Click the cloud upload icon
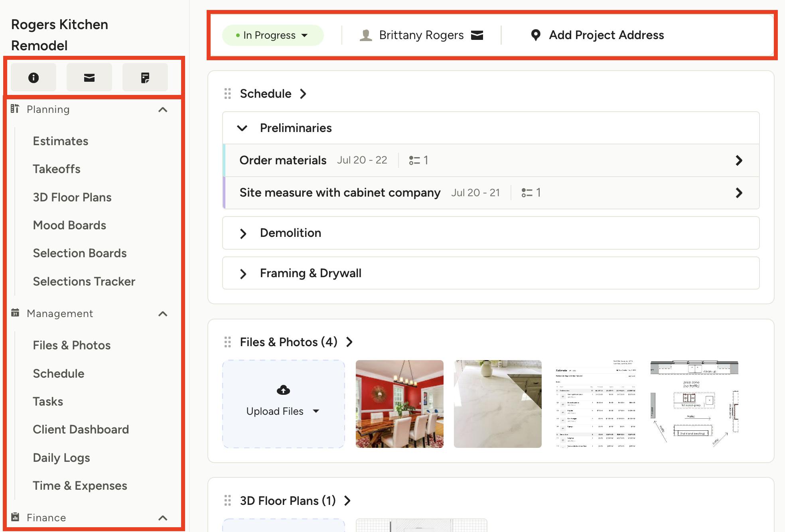 pos(283,390)
